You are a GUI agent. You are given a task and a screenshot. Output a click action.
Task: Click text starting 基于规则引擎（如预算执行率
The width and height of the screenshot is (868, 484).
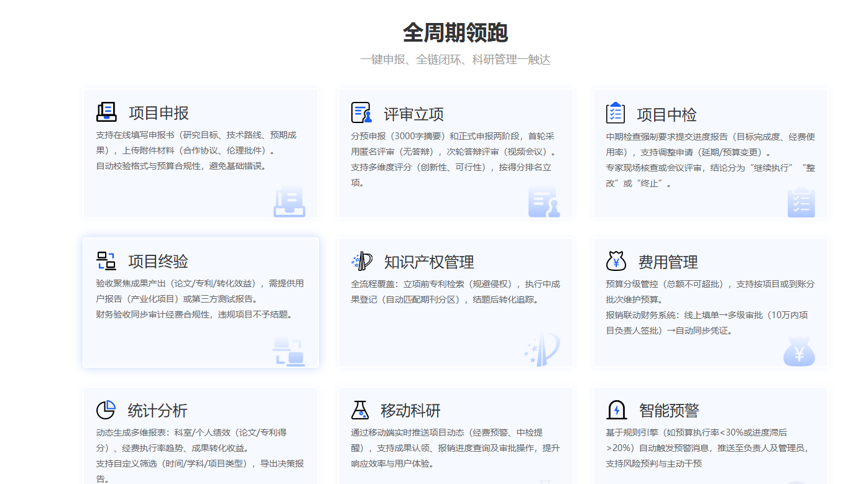pos(708,448)
